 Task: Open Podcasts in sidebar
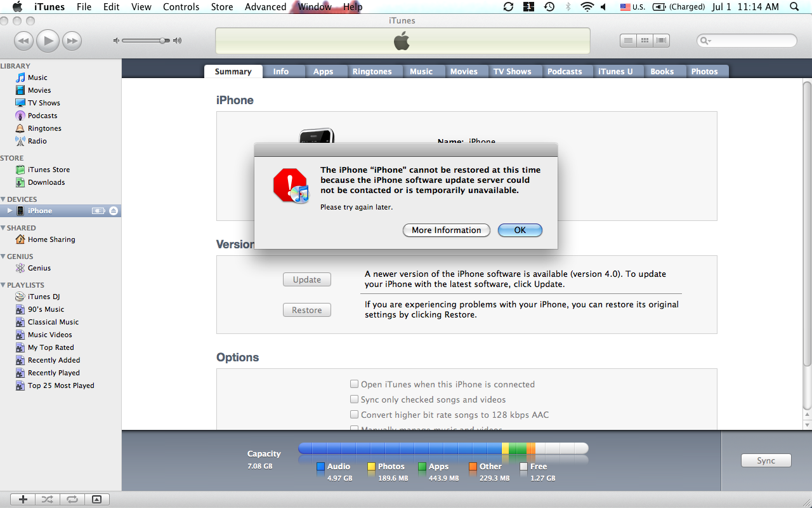point(42,116)
